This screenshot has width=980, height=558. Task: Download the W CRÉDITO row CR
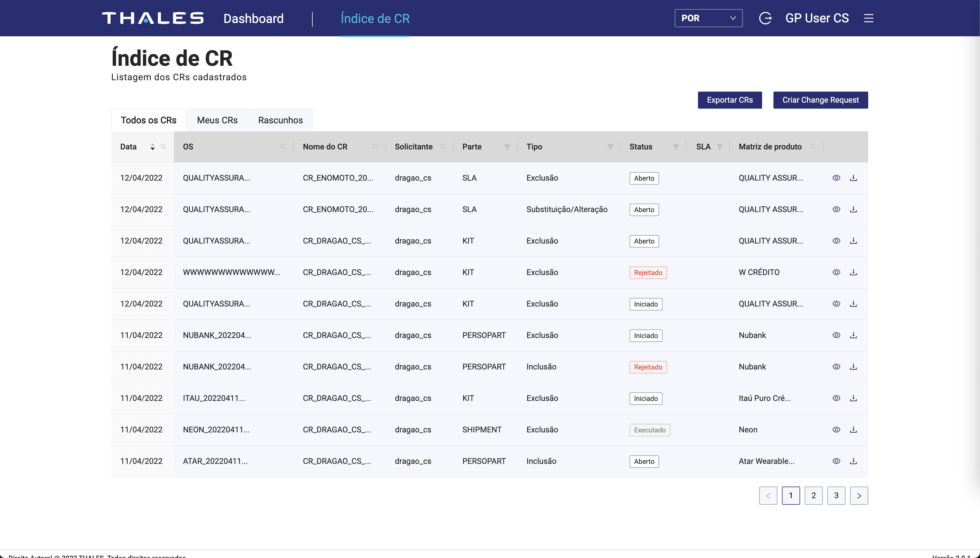point(853,272)
